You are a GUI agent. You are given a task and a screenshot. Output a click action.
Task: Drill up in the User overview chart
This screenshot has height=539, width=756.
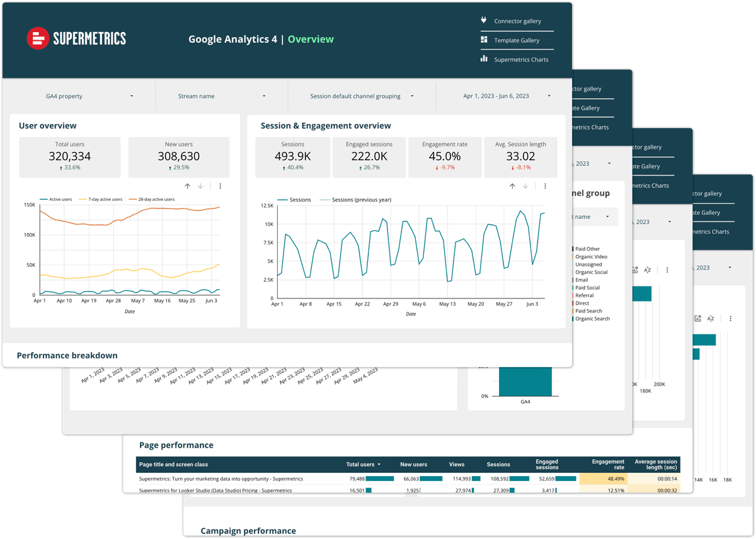[x=188, y=186]
